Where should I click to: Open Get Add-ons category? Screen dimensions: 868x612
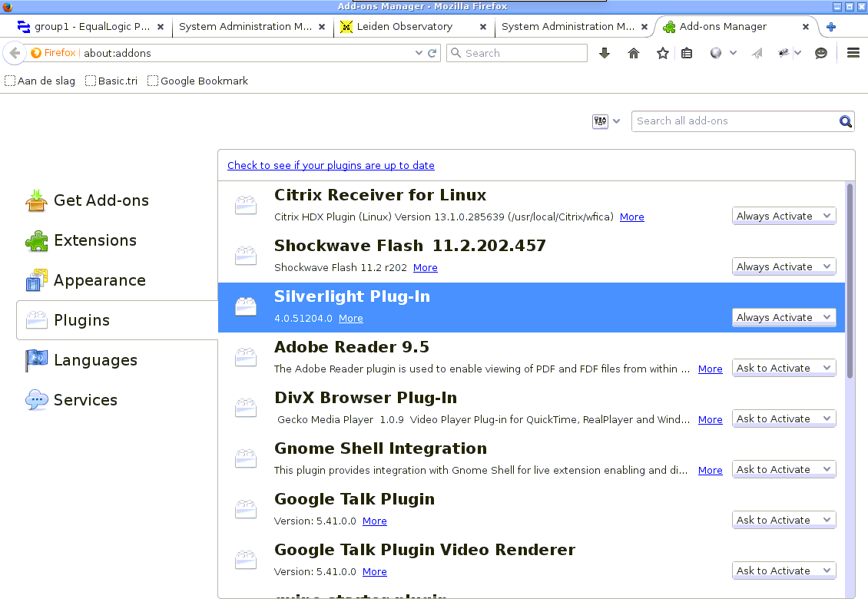point(101,200)
